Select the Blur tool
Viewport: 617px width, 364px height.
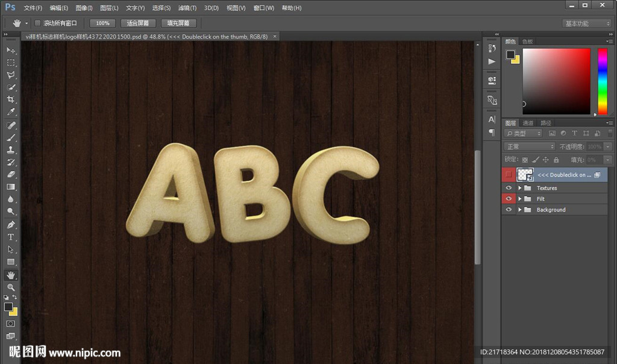11,199
